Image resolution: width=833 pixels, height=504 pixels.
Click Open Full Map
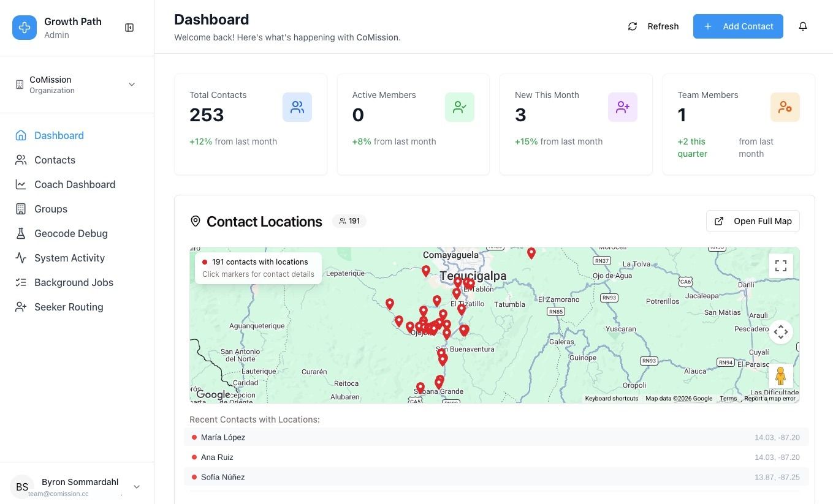point(753,221)
